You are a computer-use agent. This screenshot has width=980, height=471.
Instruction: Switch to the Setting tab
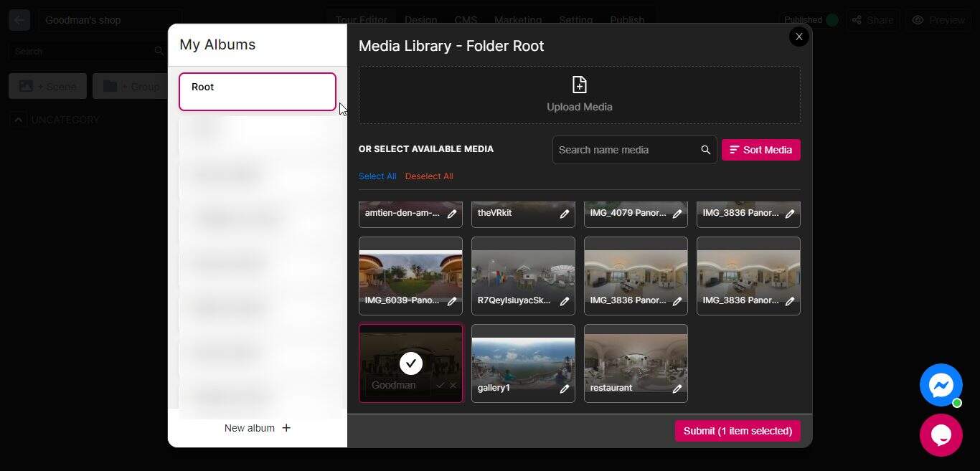coord(576,20)
